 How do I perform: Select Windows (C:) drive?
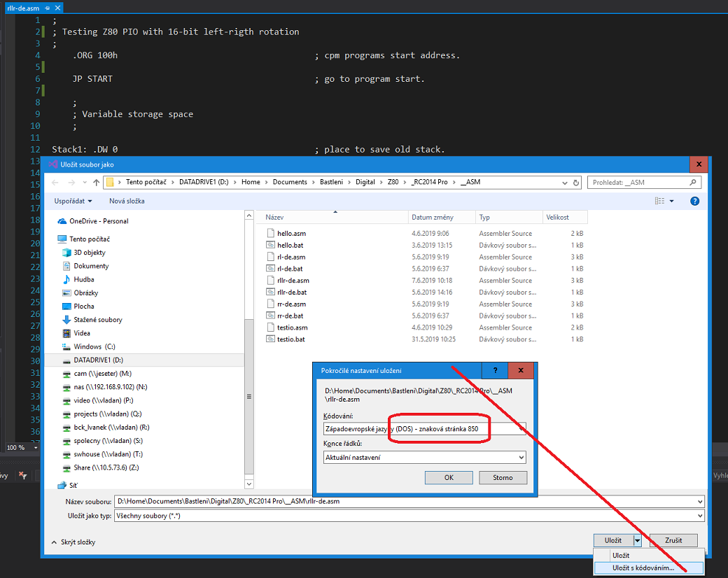pyautogui.click(x=94, y=347)
